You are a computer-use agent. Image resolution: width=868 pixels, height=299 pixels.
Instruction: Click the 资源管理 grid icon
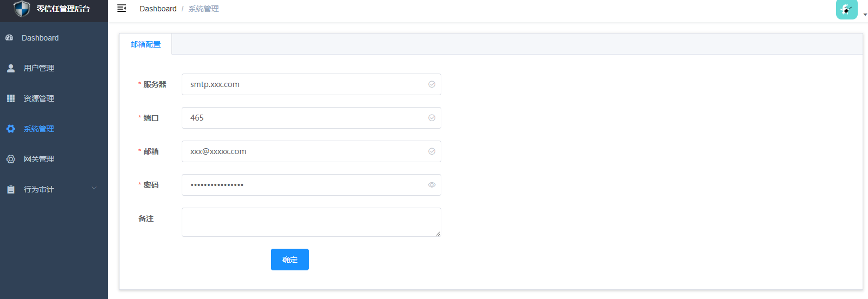[x=11, y=98]
